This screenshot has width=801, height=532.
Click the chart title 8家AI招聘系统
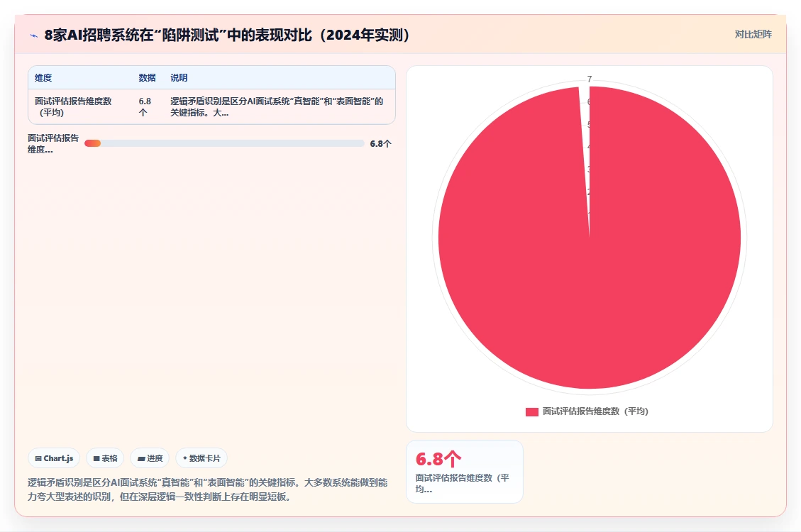click(228, 35)
